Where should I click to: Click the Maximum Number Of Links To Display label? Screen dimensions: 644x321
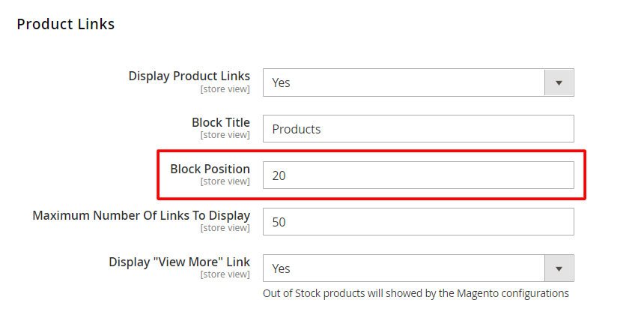click(141, 215)
